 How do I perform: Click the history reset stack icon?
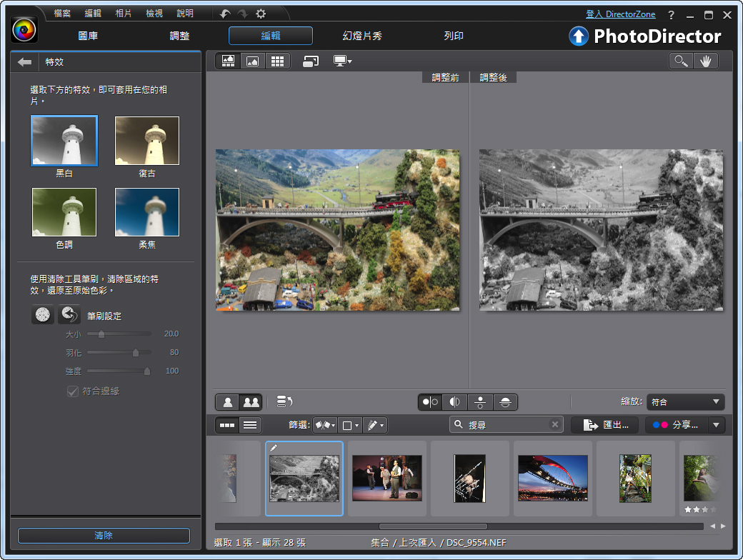[x=284, y=402]
